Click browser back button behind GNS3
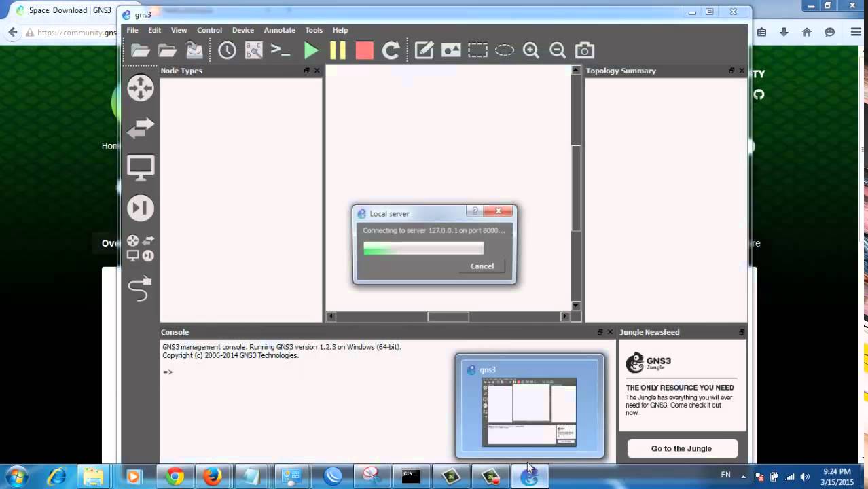The width and height of the screenshot is (868, 489). coord(12,32)
